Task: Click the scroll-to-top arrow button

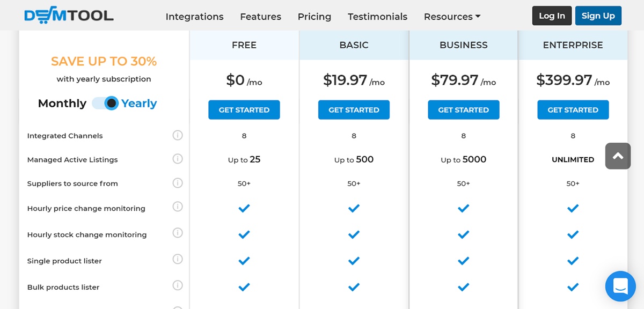Action: (x=618, y=156)
